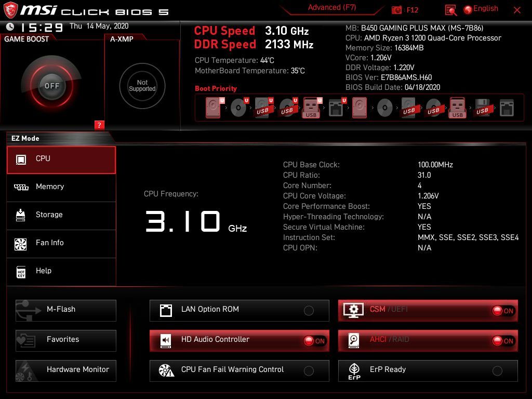Click the date Thu 14 May, 2020

pyautogui.click(x=99, y=26)
